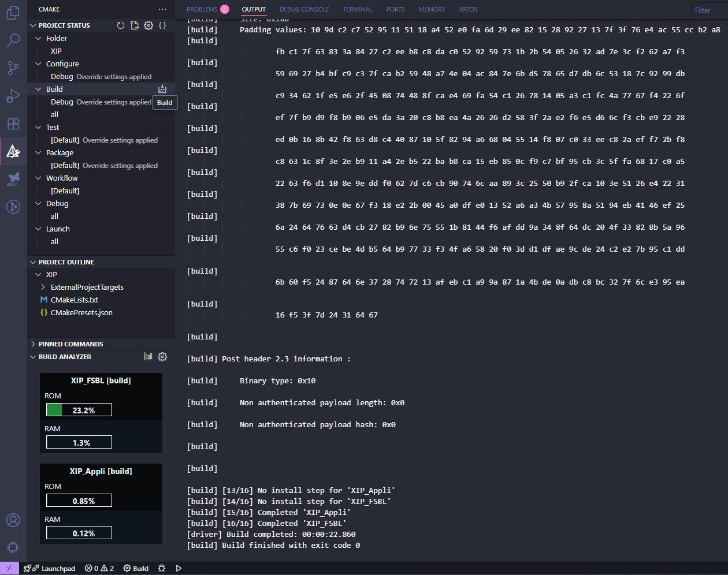Open the PROBLEMS tab
Screen dimensions: 728x575
coord(203,9)
